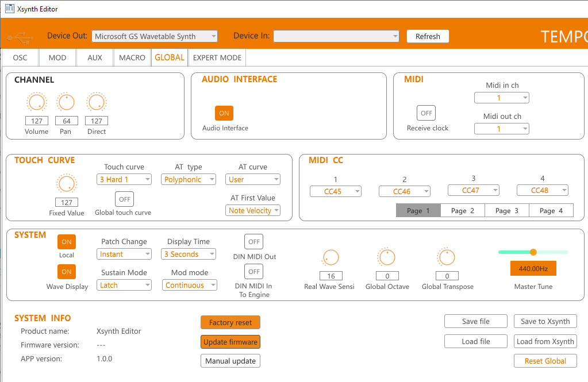
Task: Click the Save to Xsynth button
Action: 545,321
